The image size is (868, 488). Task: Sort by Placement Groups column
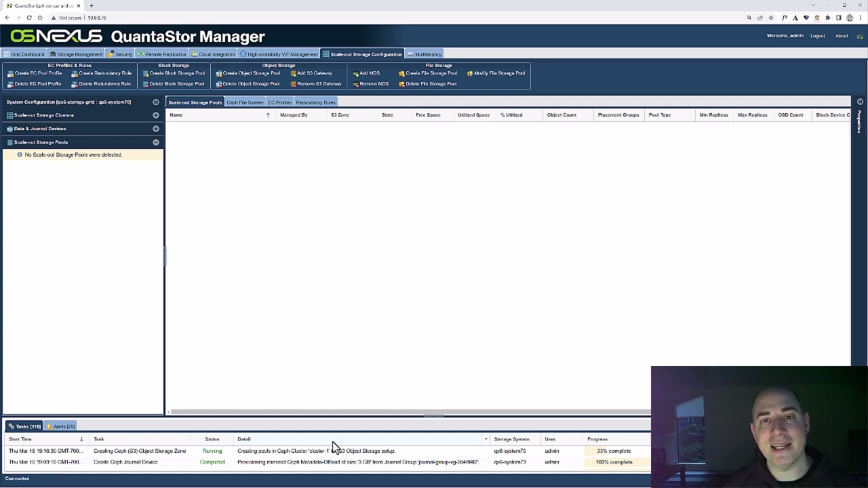point(618,115)
